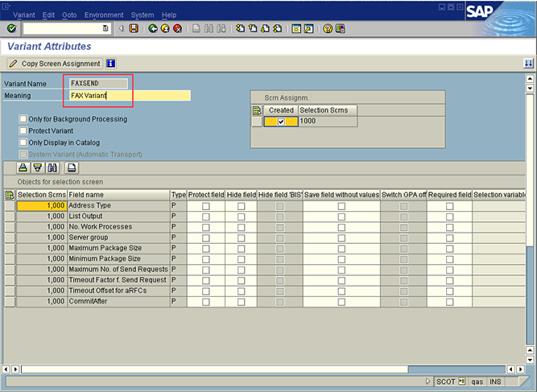Expand status bar with right triangle

(428, 381)
